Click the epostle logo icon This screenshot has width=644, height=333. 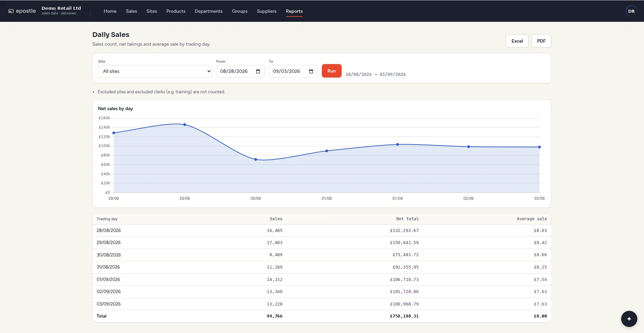[11, 11]
